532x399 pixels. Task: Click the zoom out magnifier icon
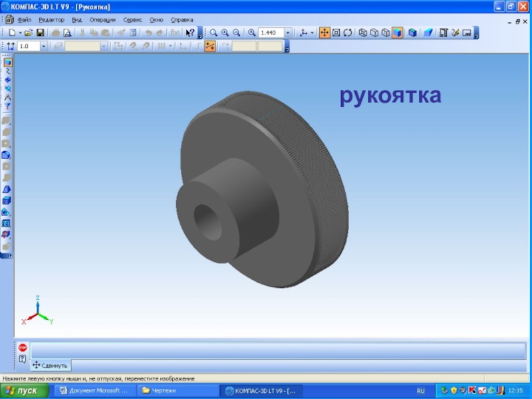[235, 33]
